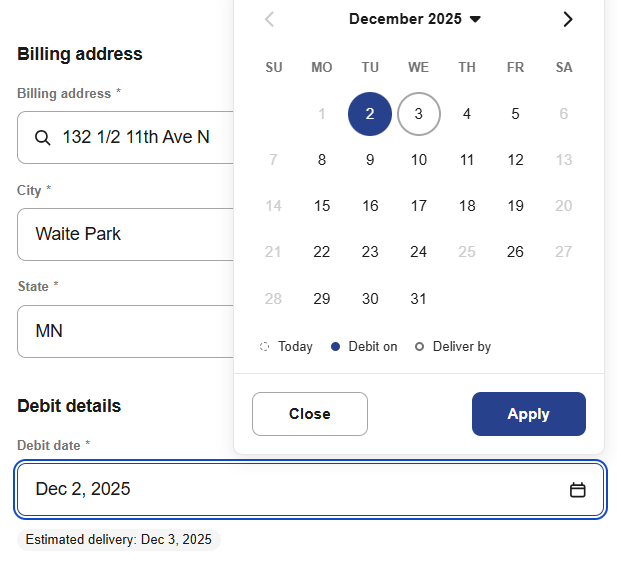The width and height of the screenshot is (617, 562).
Task: Pick December 2 as debit date
Action: pos(370,114)
